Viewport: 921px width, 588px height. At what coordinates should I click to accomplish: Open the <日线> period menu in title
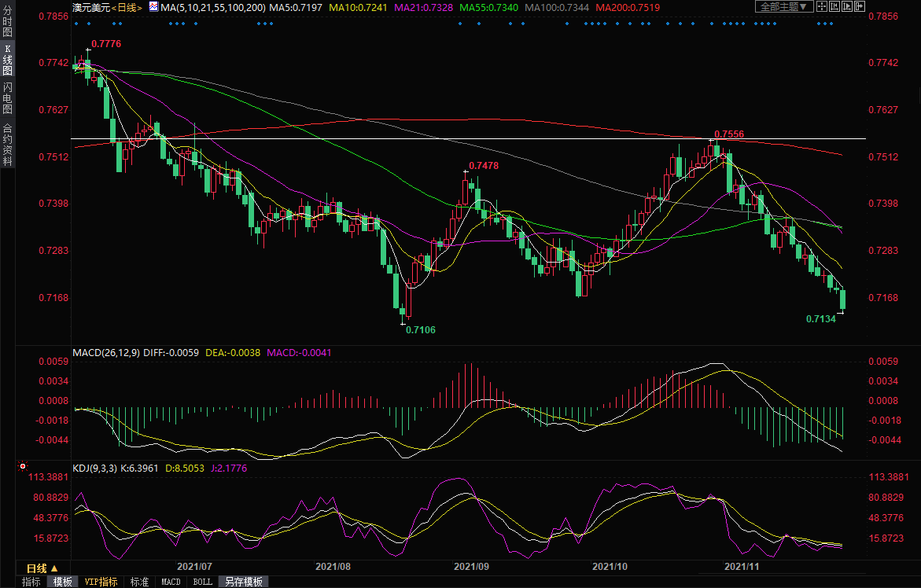point(126,7)
